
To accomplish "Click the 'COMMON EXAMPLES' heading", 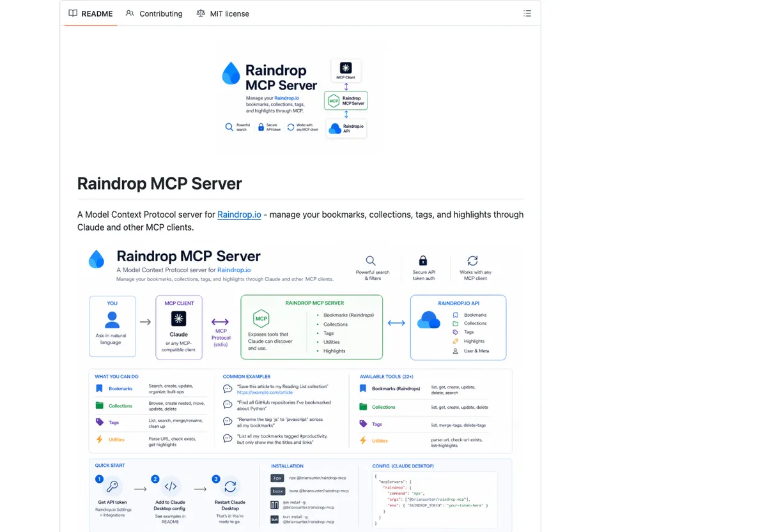I will tap(247, 377).
